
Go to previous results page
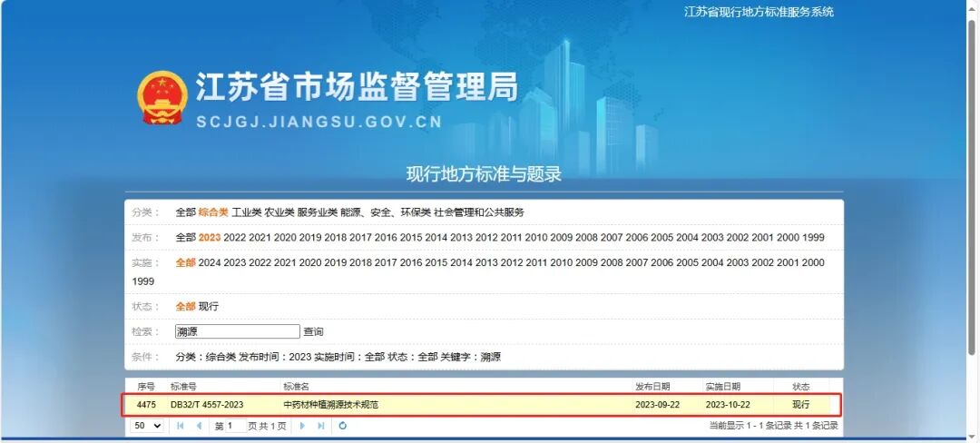[x=199, y=426]
